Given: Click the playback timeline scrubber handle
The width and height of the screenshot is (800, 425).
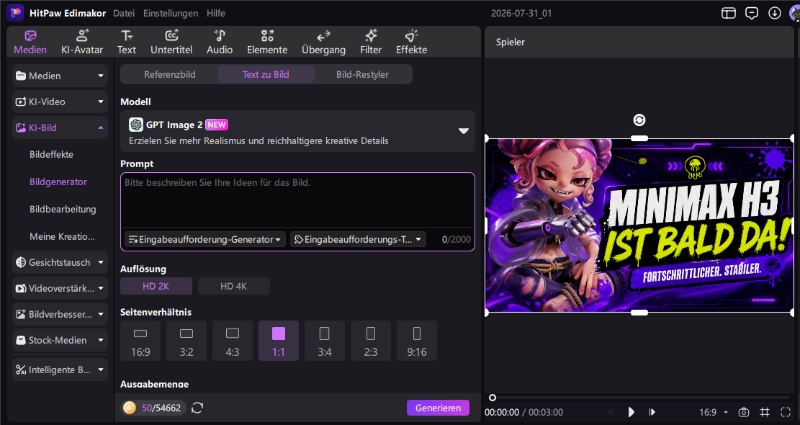Looking at the screenshot, I should tap(492, 397).
